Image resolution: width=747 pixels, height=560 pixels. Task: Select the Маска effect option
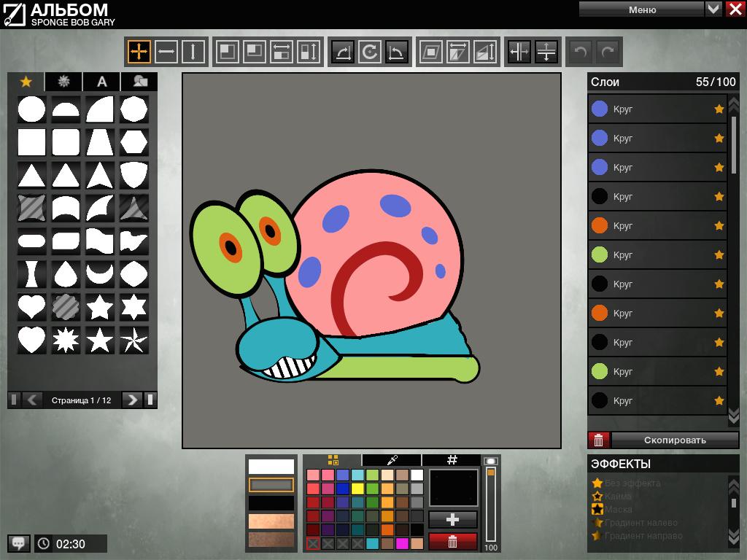[619, 509]
